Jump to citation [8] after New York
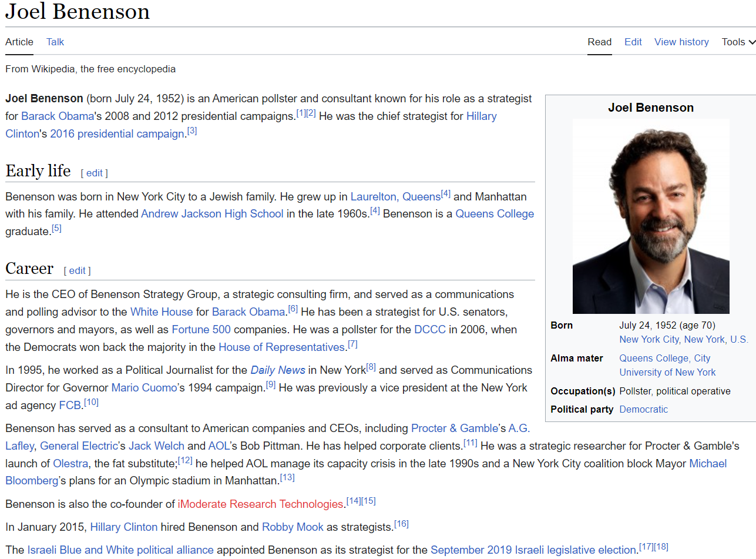 (x=371, y=366)
